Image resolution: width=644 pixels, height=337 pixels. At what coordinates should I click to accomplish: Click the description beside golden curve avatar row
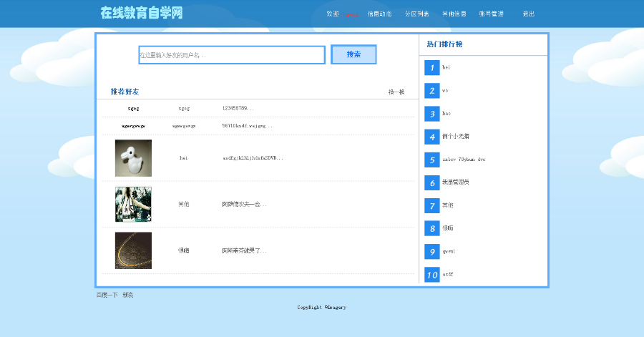tap(245, 251)
